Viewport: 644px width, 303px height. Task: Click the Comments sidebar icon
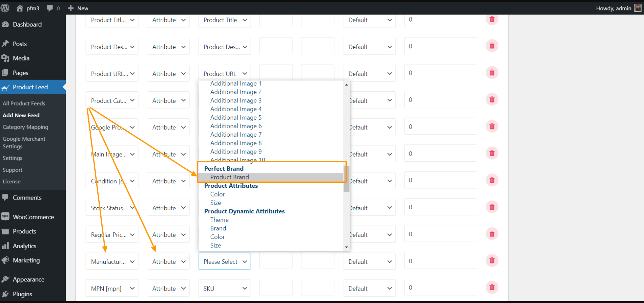pyautogui.click(x=5, y=198)
